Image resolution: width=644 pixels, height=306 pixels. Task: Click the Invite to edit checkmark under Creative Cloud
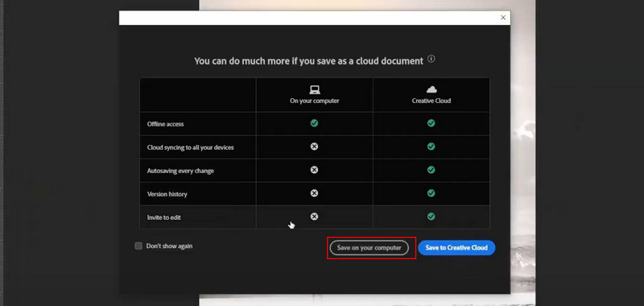431,217
